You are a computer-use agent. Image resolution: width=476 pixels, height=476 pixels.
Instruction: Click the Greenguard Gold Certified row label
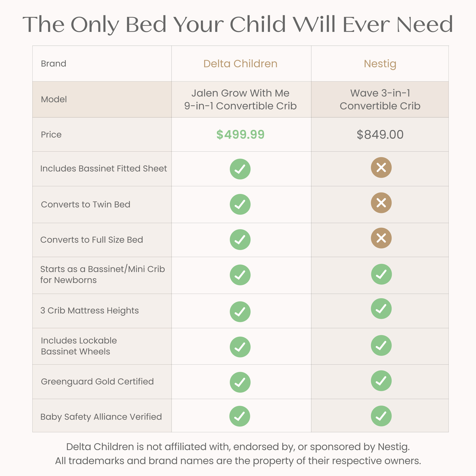click(x=97, y=382)
